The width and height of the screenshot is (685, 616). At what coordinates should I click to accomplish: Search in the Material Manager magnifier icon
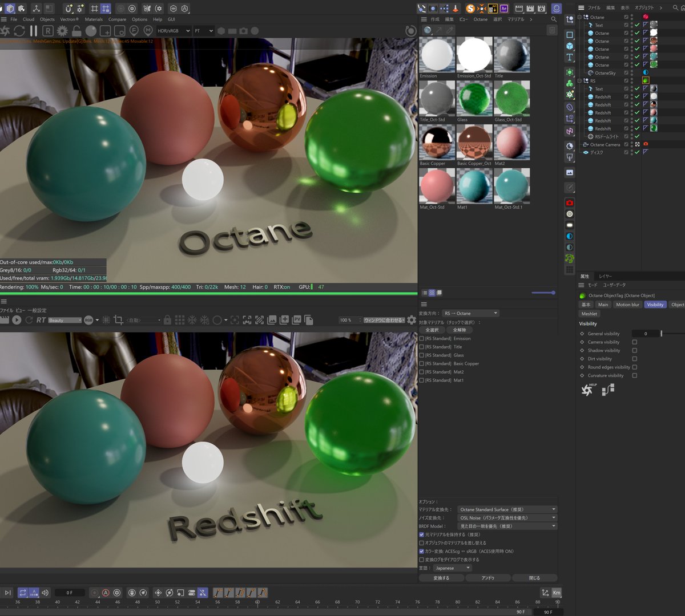[x=553, y=19]
